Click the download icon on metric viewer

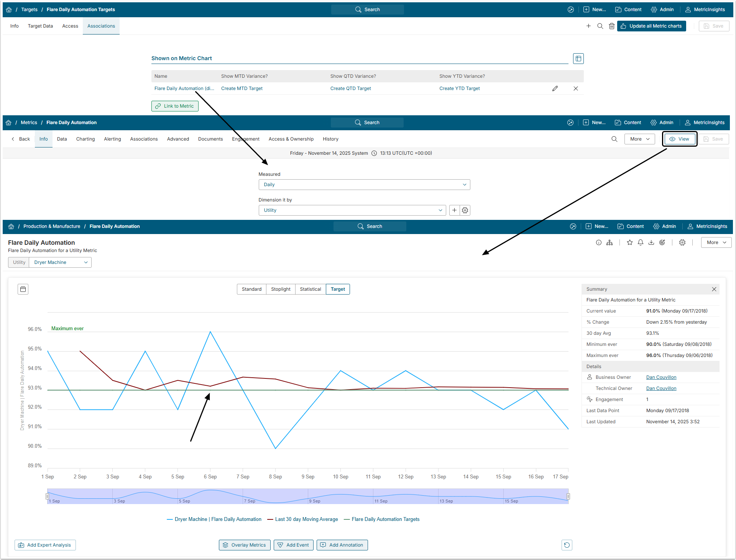(651, 242)
